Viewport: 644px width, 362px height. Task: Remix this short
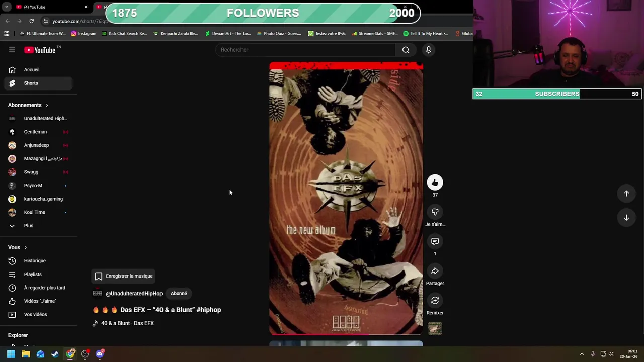[x=435, y=301]
